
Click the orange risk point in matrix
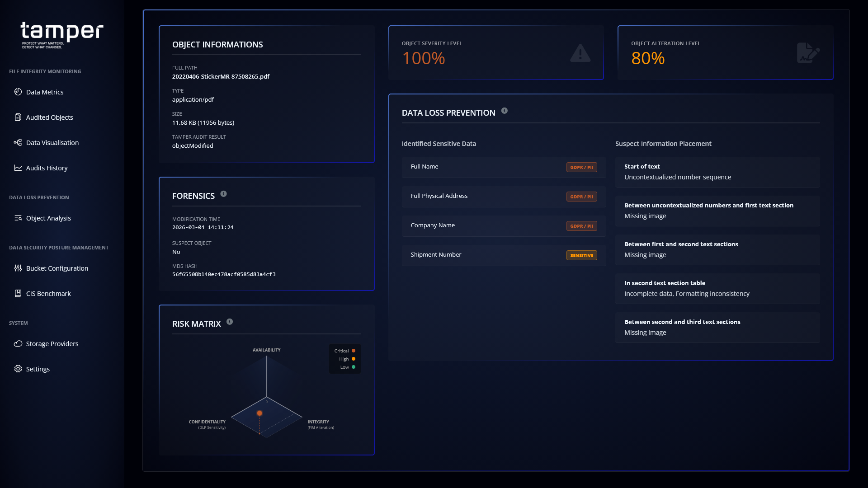coord(259,413)
